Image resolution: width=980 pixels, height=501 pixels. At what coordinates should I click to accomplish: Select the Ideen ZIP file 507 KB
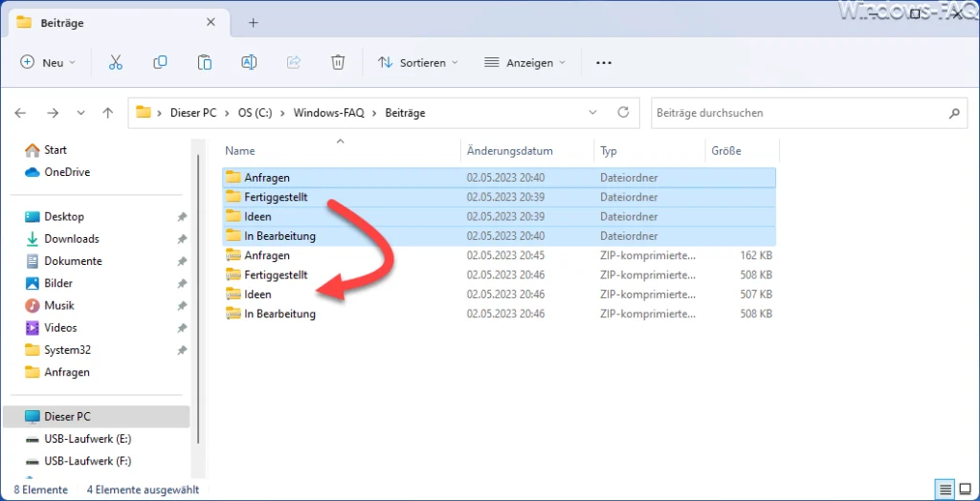[499, 294]
